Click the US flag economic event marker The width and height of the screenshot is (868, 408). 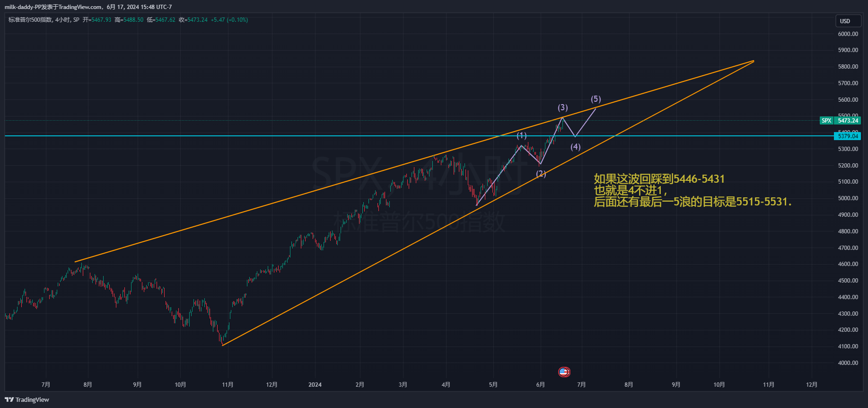[x=563, y=372]
